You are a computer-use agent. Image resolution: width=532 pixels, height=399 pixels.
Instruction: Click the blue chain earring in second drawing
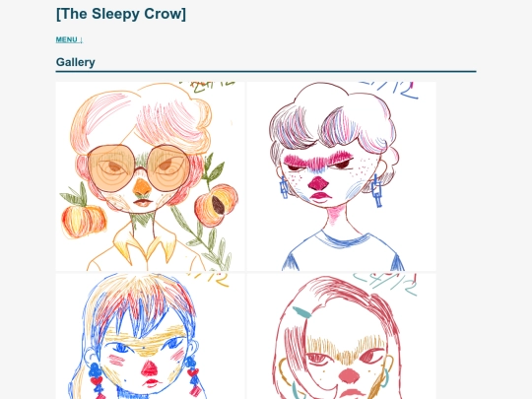click(376, 191)
